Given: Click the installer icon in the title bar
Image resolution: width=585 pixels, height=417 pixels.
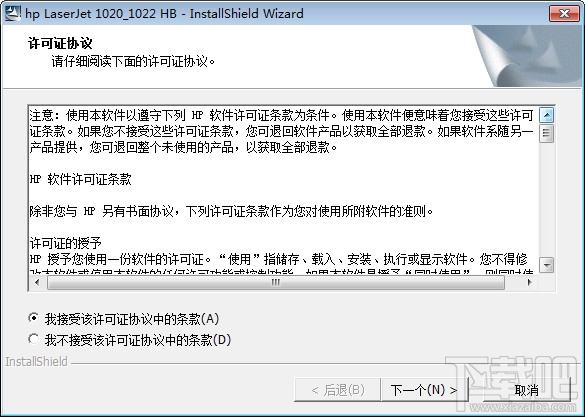Looking at the screenshot, I should 12,13.
